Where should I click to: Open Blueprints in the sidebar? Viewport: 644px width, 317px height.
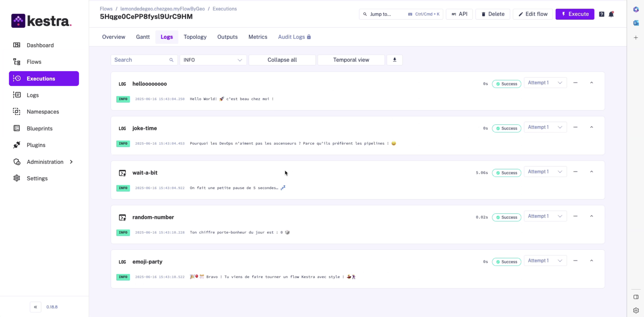click(40, 128)
